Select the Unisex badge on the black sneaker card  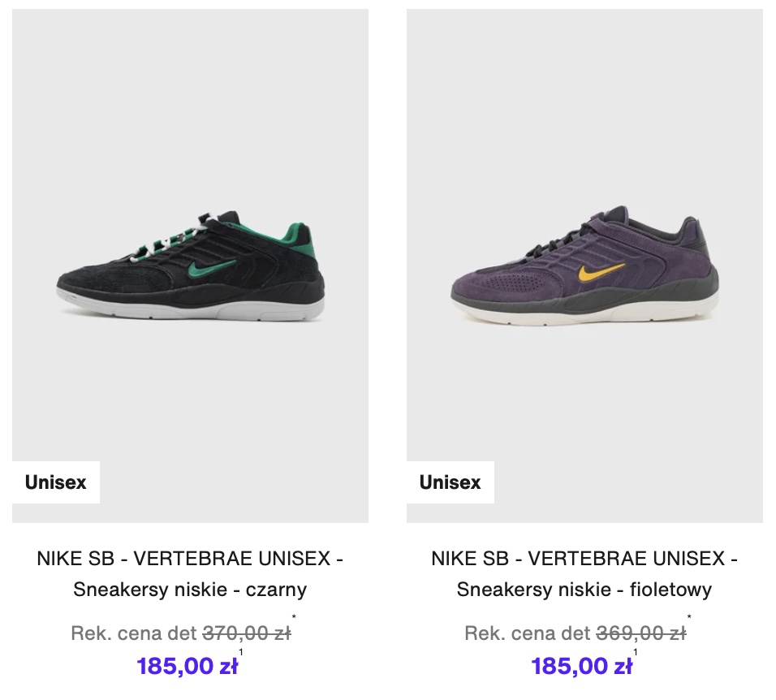coord(55,482)
